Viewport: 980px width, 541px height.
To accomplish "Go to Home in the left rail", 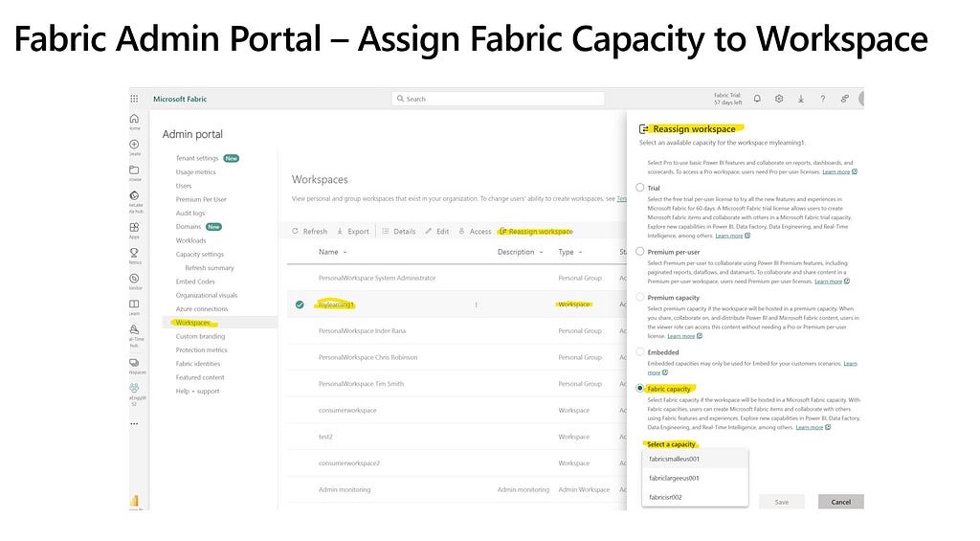I will click(134, 119).
